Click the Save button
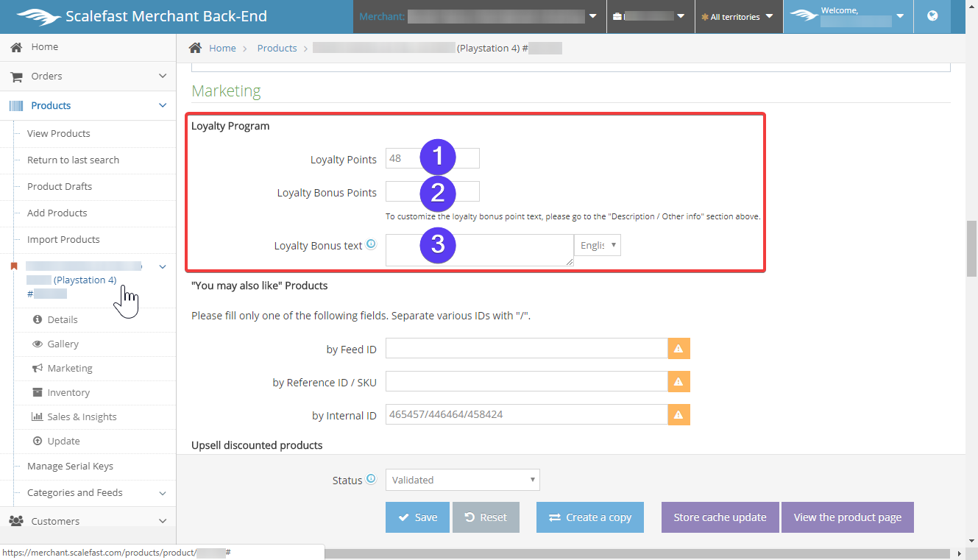978x560 pixels. point(417,517)
